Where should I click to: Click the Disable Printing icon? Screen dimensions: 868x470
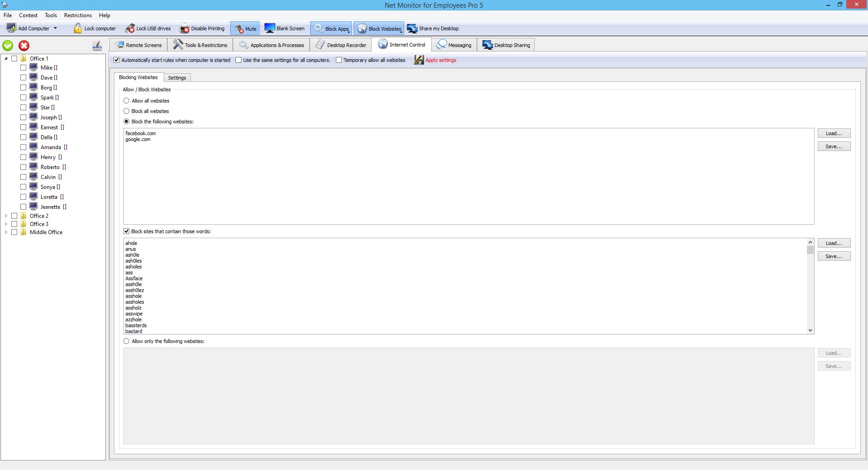tap(184, 28)
